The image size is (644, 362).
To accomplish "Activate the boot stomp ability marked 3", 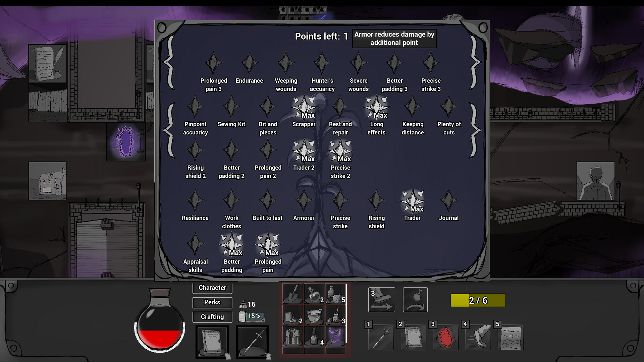I will (382, 300).
